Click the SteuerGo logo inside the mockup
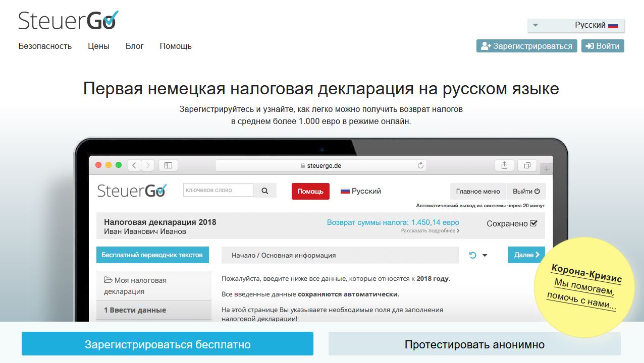Screen dimensions: 644x363 point(132,191)
